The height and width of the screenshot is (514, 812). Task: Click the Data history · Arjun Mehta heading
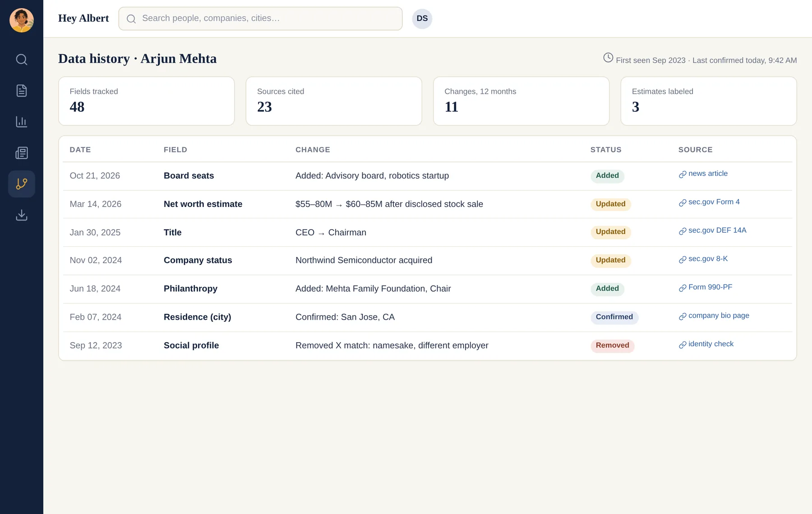pyautogui.click(x=137, y=59)
